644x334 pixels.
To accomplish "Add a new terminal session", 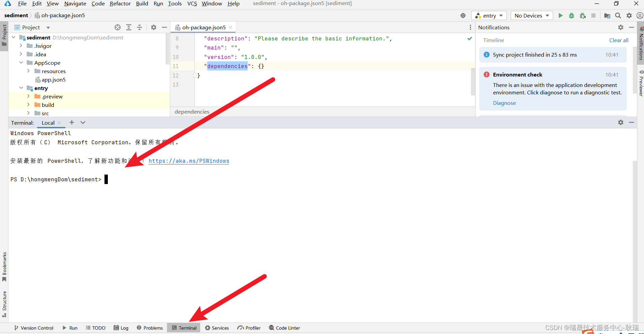I will (x=72, y=122).
